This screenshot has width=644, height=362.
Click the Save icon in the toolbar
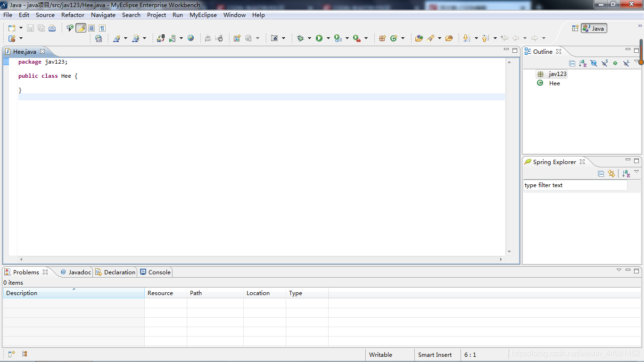pos(30,28)
